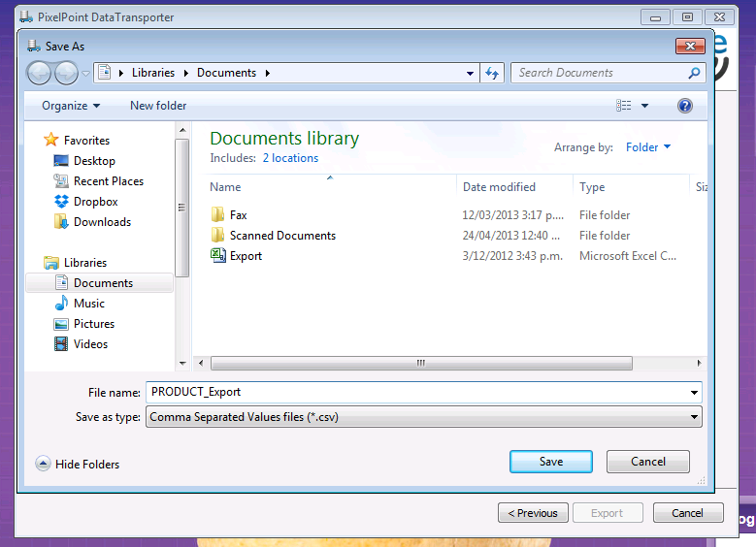Image resolution: width=756 pixels, height=547 pixels.
Task: Click the Back navigation arrow button
Action: click(x=39, y=73)
